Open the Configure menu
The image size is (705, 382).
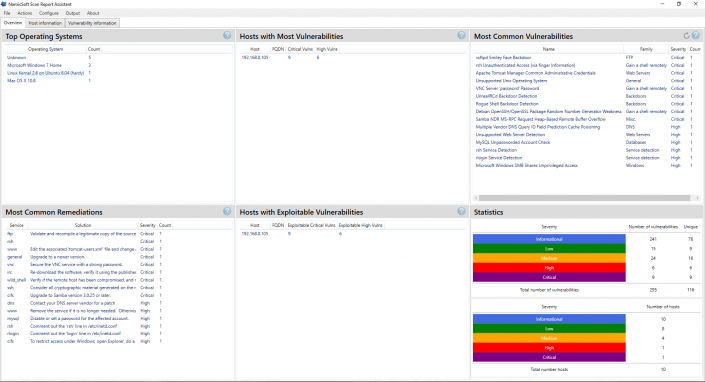point(49,13)
